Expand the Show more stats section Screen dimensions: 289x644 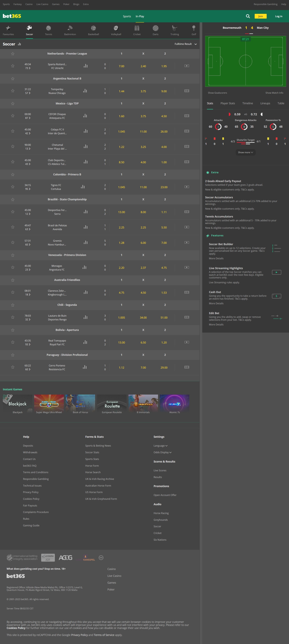[245, 152]
